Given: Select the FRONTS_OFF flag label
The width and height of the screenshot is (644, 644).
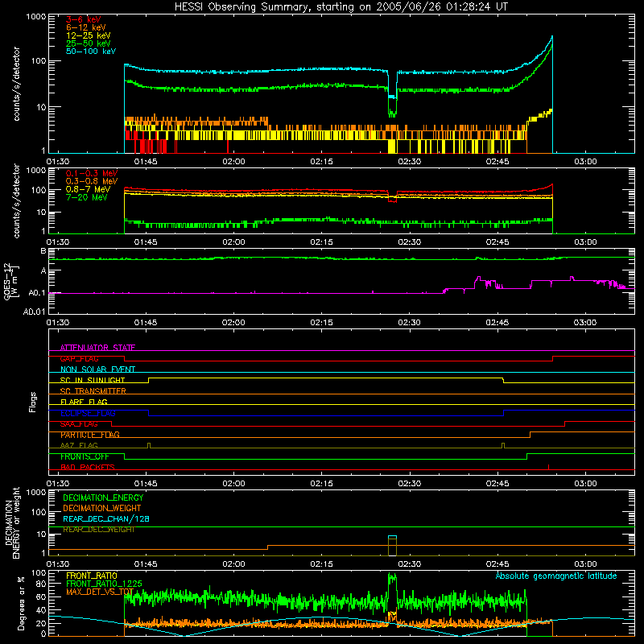Looking at the screenshot, I should pos(85,456).
